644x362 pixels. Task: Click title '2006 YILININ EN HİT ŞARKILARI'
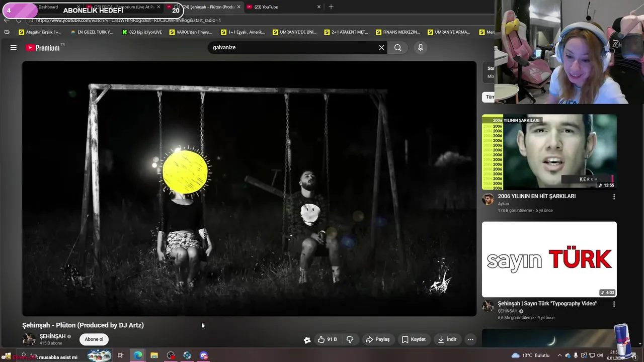(536, 196)
